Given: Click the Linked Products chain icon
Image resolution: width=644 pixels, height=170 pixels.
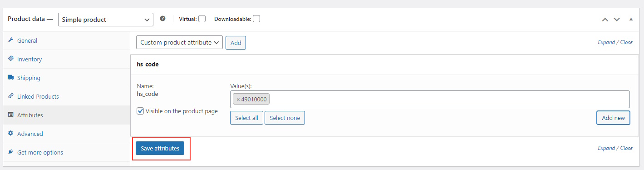Looking at the screenshot, I should pyautogui.click(x=11, y=96).
